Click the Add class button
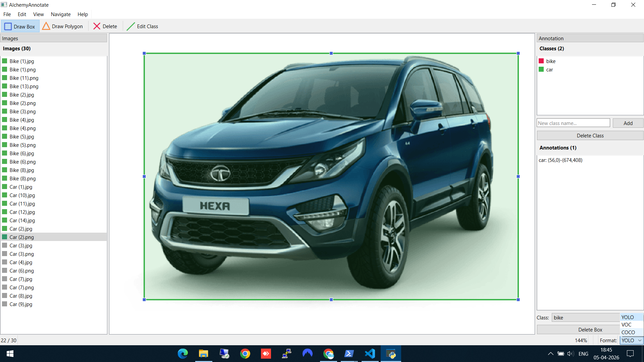 click(628, 123)
